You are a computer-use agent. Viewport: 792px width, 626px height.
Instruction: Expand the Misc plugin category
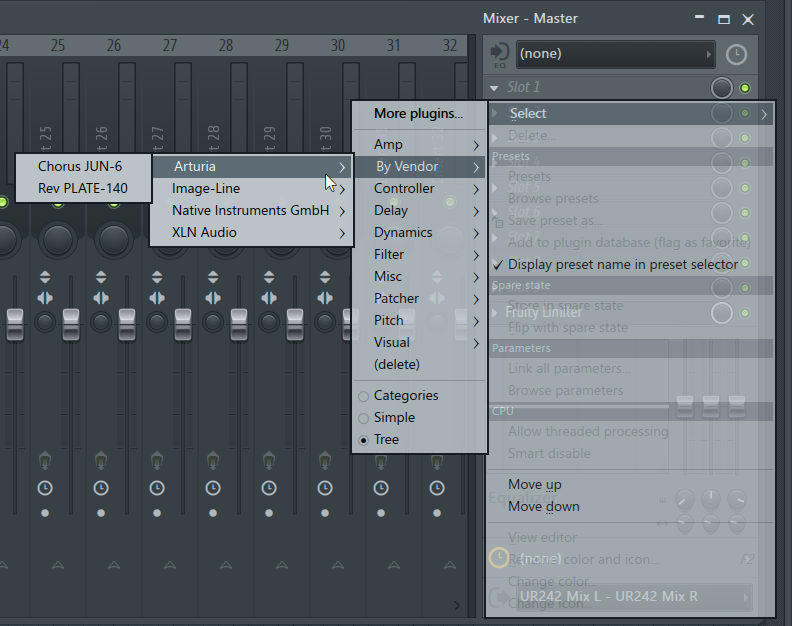tap(419, 276)
